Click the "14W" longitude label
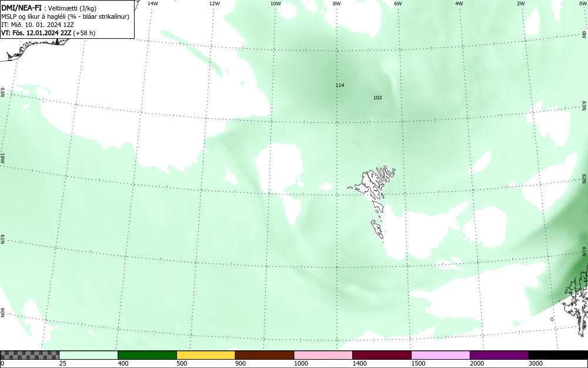The width and height of the screenshot is (588, 368). [153, 4]
